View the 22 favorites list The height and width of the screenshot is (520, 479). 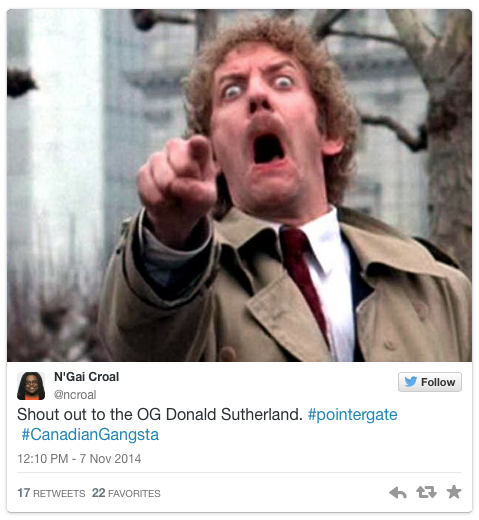[126, 493]
